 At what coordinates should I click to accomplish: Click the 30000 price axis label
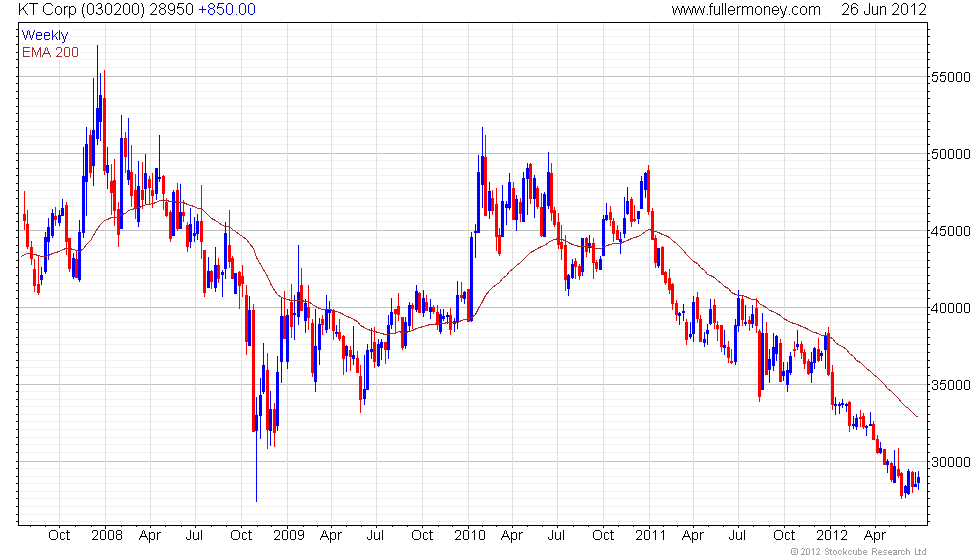[x=951, y=462]
